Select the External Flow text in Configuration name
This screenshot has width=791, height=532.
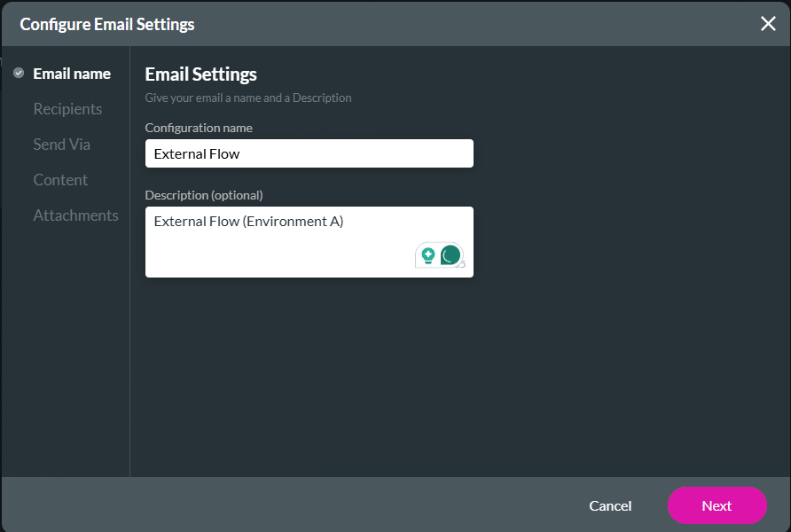[x=196, y=153]
